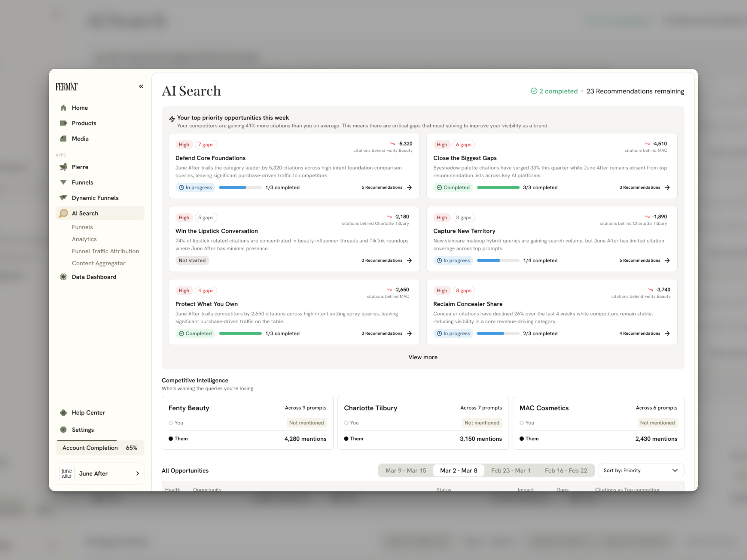Click View more opportunities
The width and height of the screenshot is (747, 560).
tap(423, 357)
